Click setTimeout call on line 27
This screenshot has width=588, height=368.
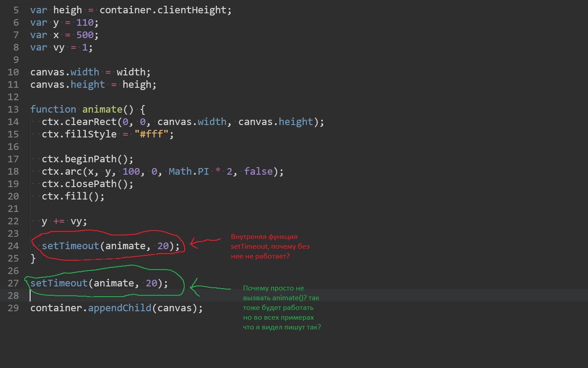[x=99, y=283]
